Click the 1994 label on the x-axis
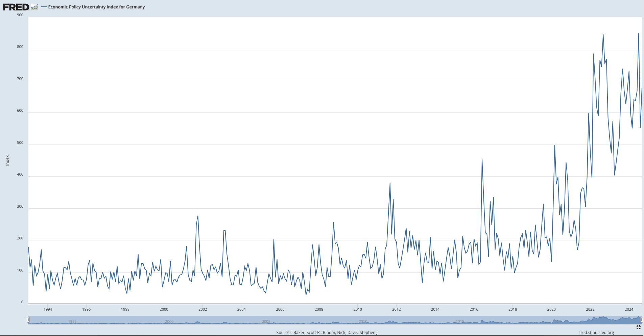This screenshot has width=644, height=336. (x=48, y=309)
